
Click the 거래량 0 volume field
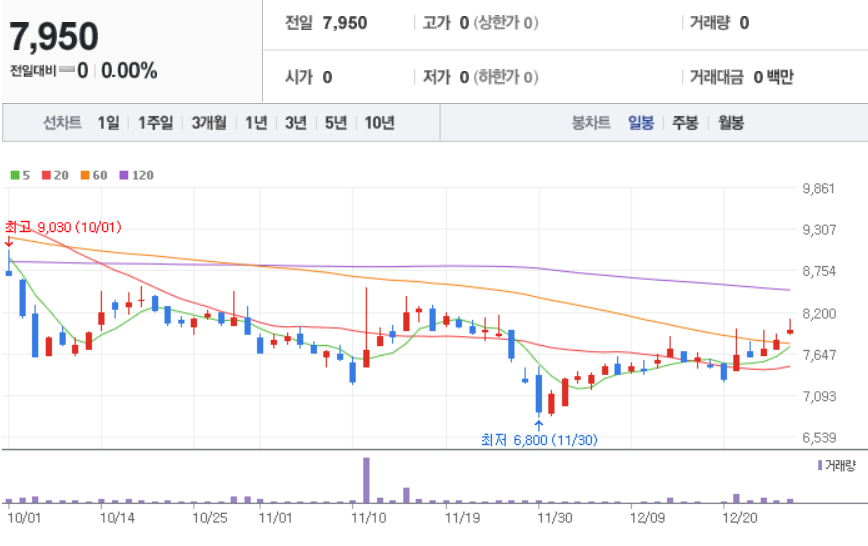[x=719, y=23]
